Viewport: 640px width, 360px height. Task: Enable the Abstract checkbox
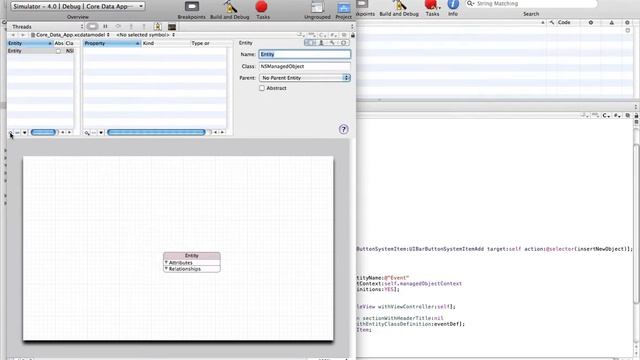point(262,88)
